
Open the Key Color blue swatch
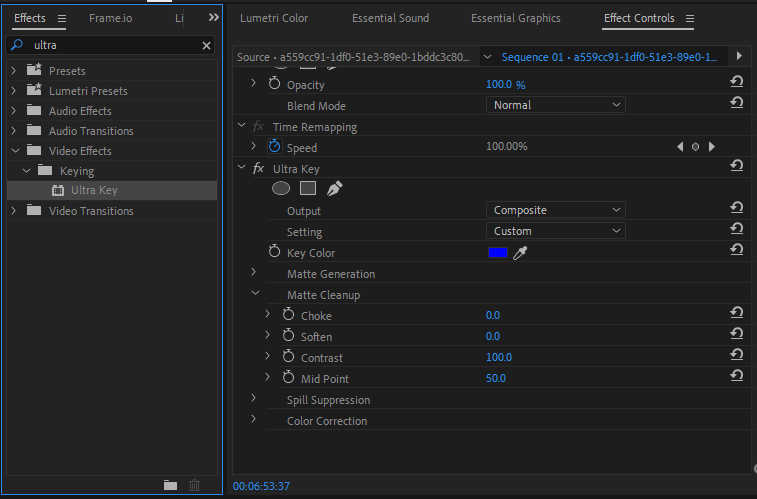498,252
